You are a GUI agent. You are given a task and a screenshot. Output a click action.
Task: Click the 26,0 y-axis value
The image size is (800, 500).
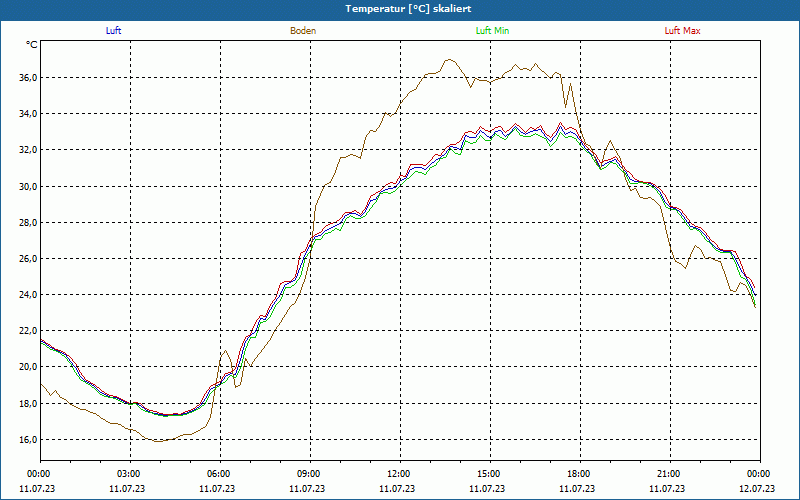[x=28, y=259]
